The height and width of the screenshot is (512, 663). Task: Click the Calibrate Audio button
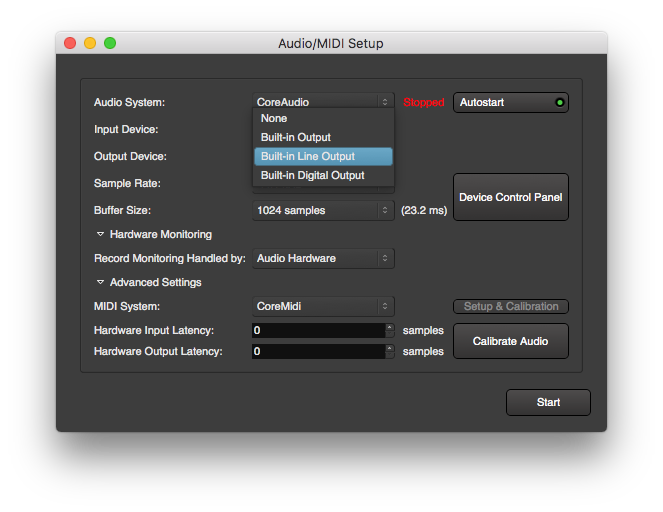click(x=510, y=341)
